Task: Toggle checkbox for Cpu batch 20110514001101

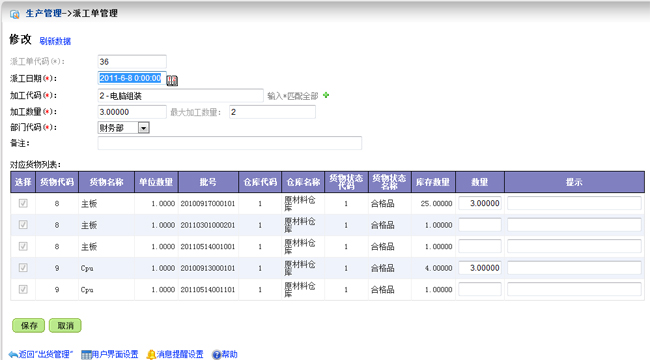Action: coord(23,289)
